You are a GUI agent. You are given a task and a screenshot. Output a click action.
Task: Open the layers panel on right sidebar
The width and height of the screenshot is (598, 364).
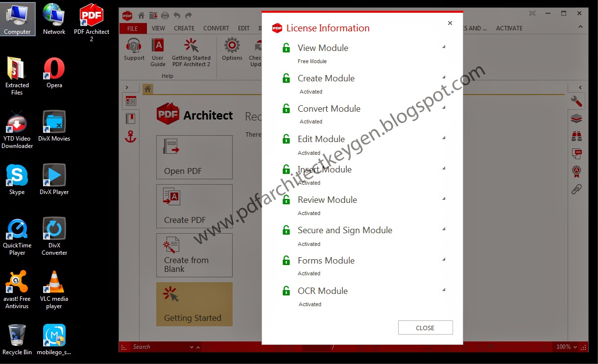point(576,119)
